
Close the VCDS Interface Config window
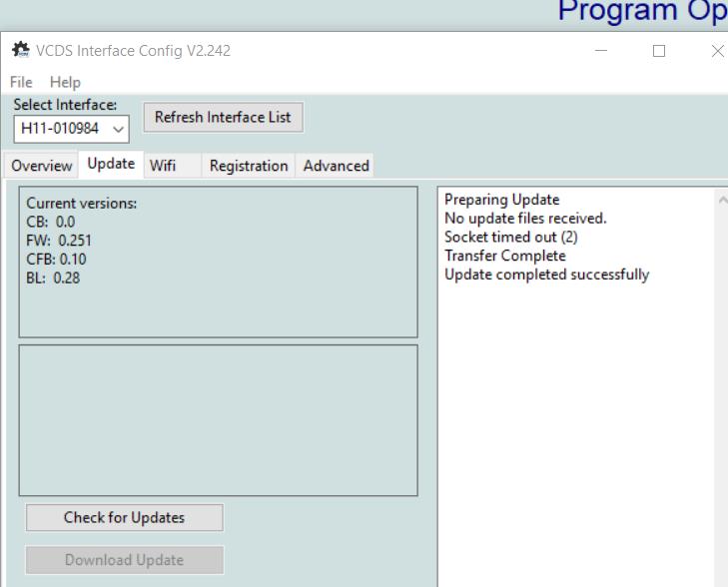point(718,51)
